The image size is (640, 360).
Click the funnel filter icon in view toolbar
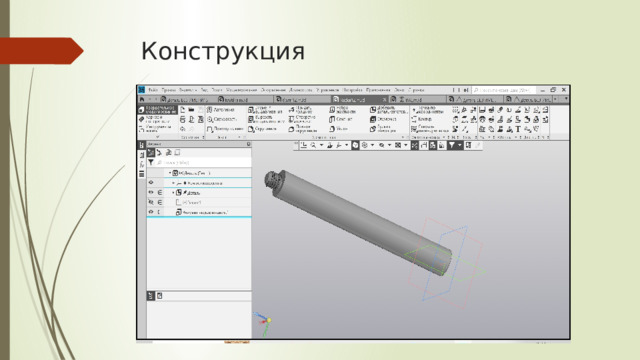tap(451, 145)
